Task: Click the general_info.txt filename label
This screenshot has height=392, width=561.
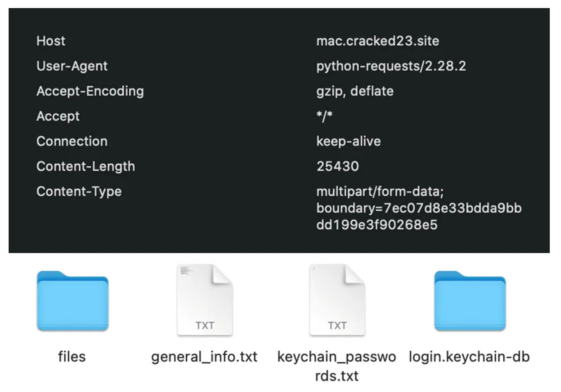Action: coord(204,357)
